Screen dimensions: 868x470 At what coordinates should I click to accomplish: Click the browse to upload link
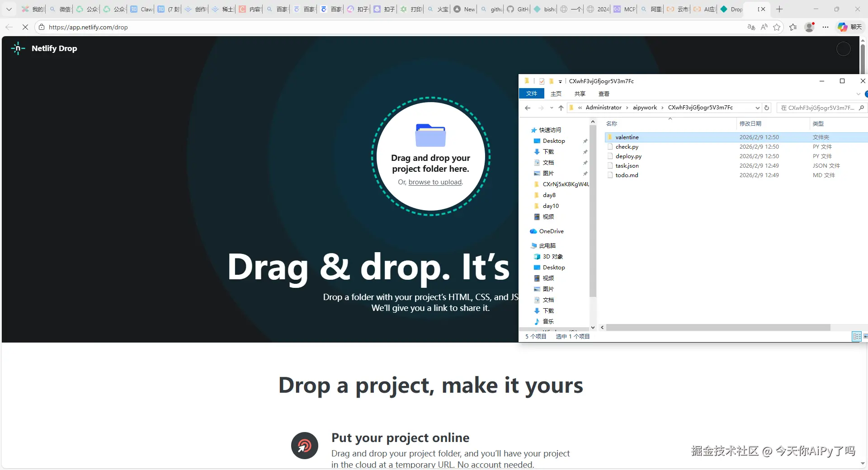click(x=435, y=182)
